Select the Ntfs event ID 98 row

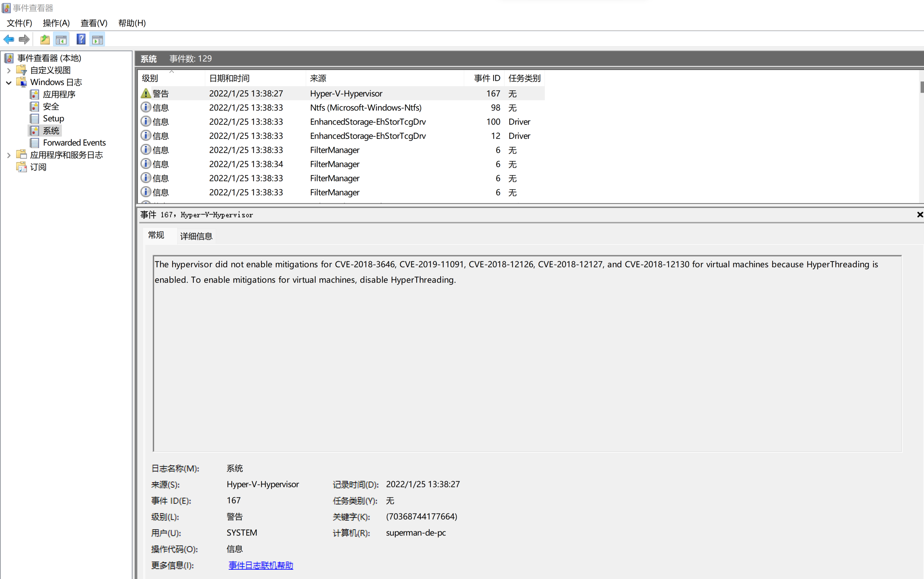point(365,108)
